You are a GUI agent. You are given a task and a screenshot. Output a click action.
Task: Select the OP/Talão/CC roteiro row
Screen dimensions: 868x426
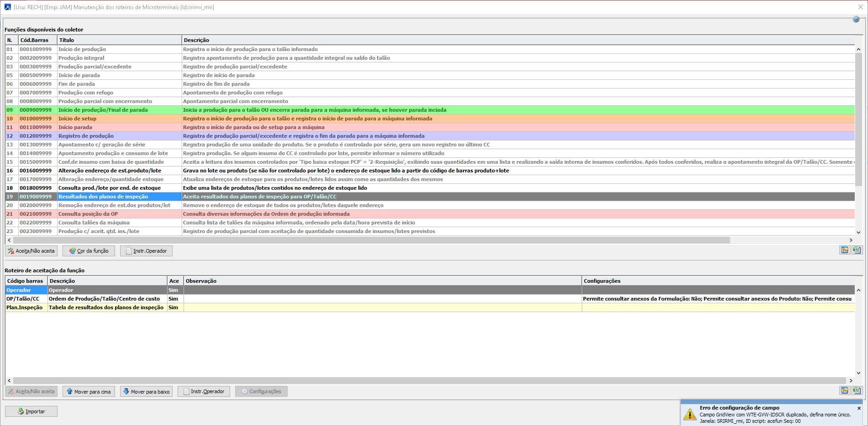coord(430,299)
